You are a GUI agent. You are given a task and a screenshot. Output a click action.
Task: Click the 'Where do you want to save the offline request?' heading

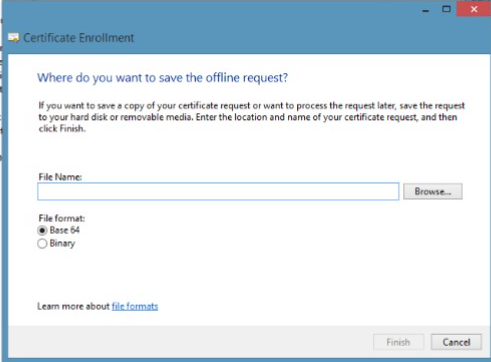click(x=163, y=78)
